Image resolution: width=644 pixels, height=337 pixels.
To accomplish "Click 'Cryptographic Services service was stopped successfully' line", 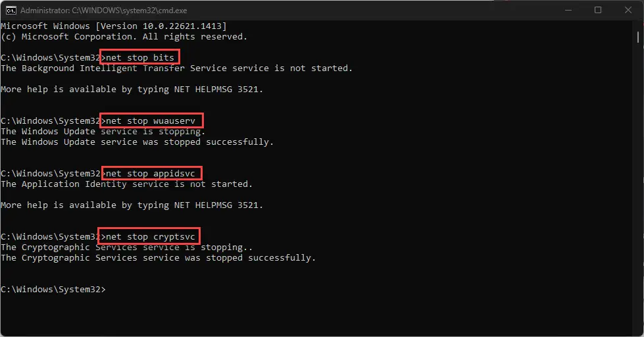I will (158, 257).
